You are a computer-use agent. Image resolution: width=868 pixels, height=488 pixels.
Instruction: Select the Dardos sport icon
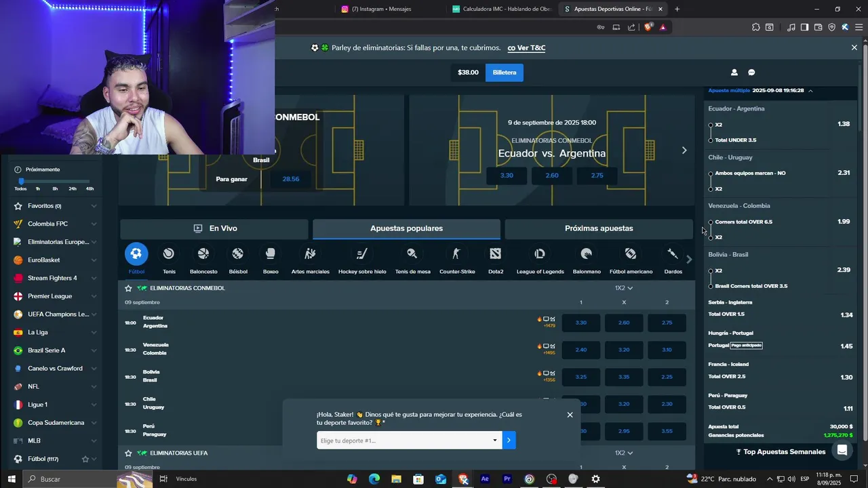[x=673, y=254]
